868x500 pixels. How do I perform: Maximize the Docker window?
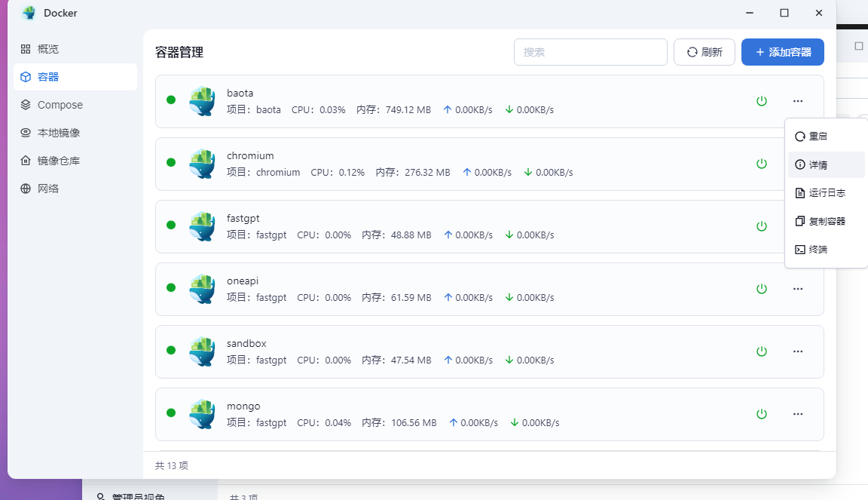[x=784, y=13]
